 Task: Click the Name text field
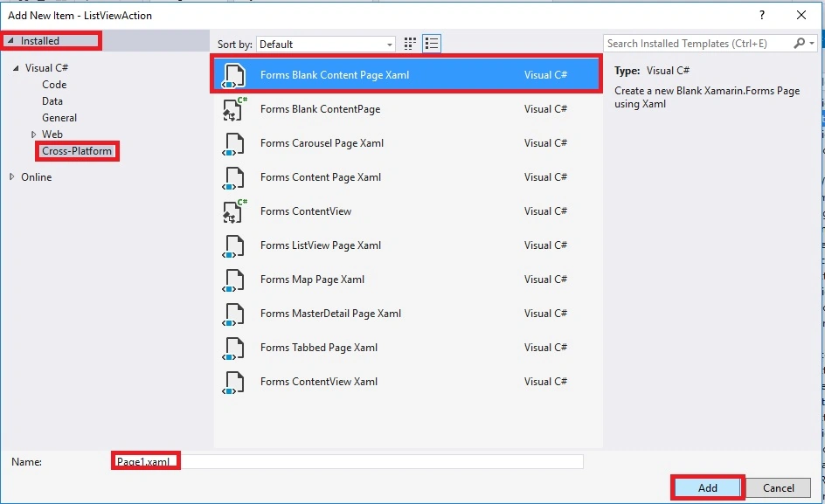tap(347, 461)
